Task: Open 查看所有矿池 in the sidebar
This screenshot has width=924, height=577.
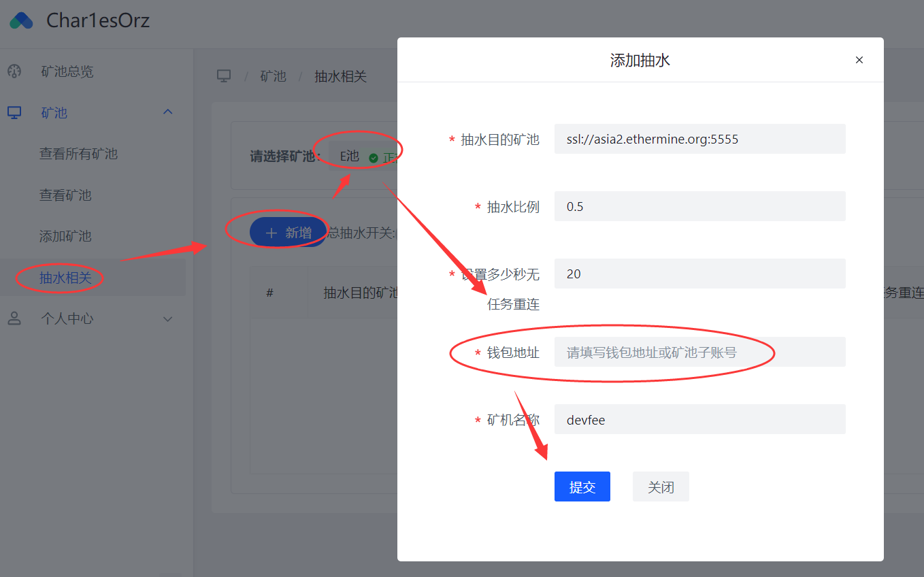Action: pos(78,154)
